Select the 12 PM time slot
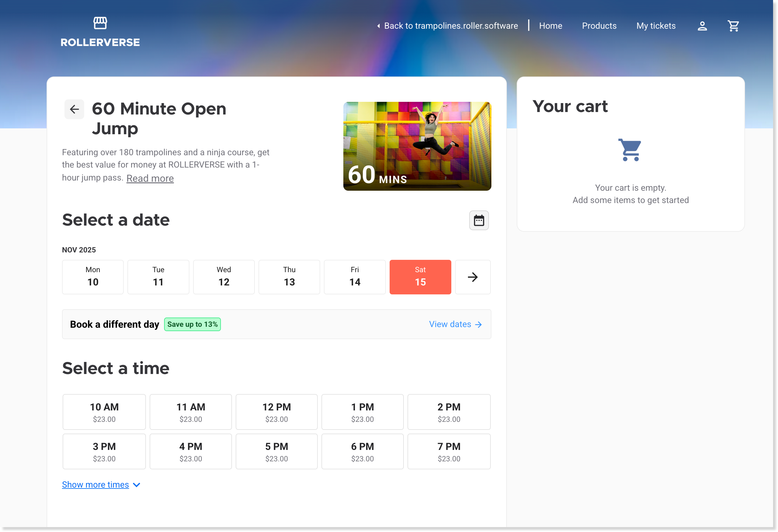The width and height of the screenshot is (778, 532). pos(276,412)
